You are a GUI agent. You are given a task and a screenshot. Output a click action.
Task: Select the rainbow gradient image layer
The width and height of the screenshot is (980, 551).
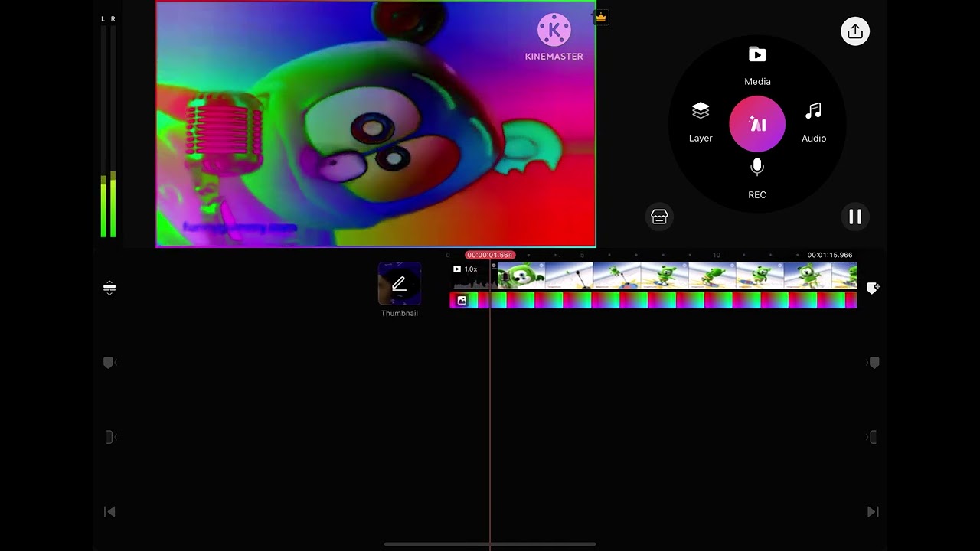pyautogui.click(x=652, y=300)
